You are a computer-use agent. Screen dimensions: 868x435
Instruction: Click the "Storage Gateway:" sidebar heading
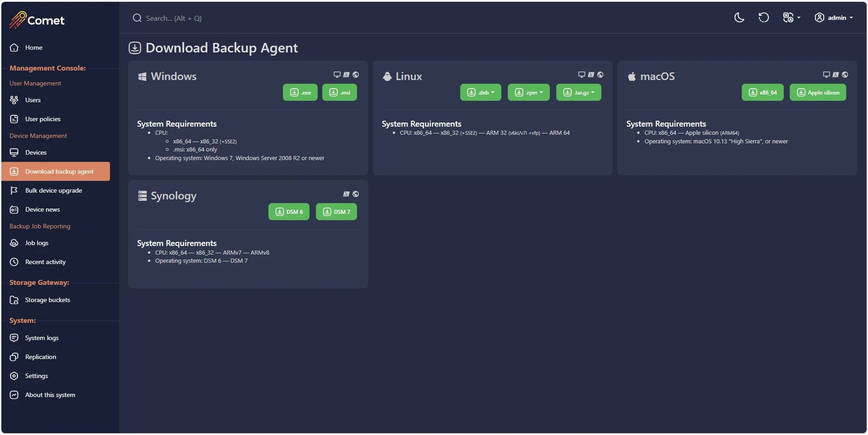click(x=39, y=283)
